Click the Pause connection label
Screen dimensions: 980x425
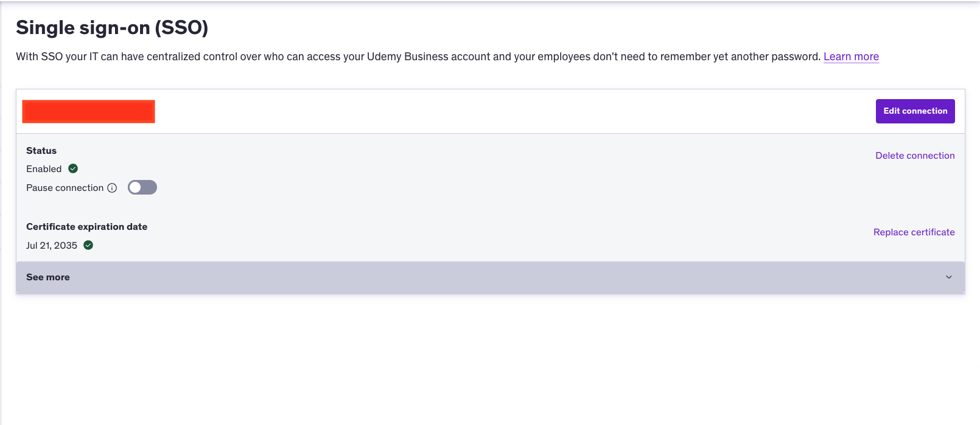[65, 188]
